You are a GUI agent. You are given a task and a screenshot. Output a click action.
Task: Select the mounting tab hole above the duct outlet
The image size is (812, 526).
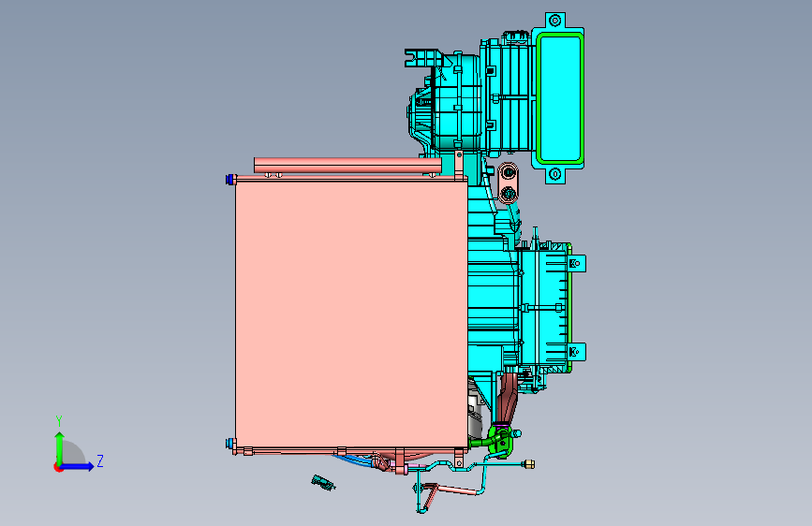[554, 21]
